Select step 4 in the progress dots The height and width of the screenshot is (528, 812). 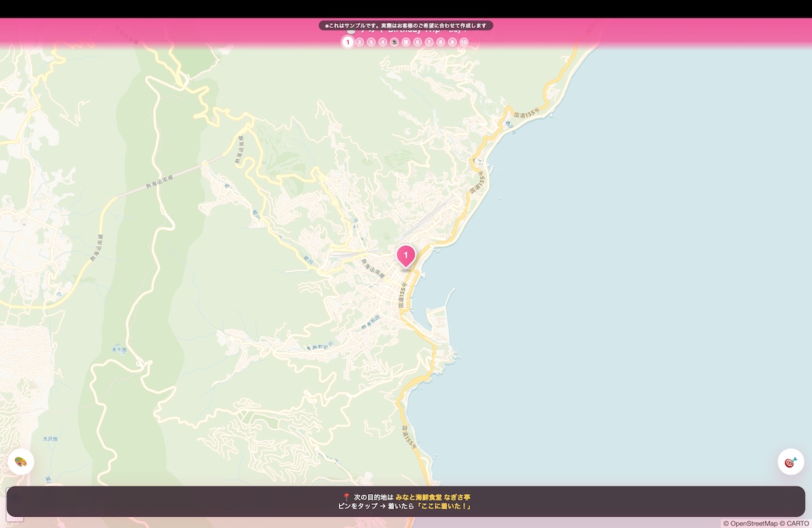coord(383,42)
